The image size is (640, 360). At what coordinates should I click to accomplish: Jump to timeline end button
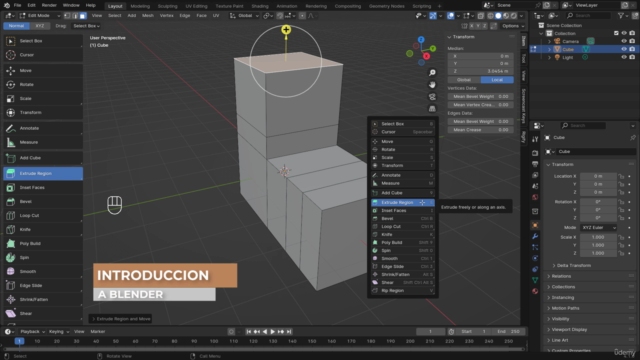pyautogui.click(x=289, y=331)
